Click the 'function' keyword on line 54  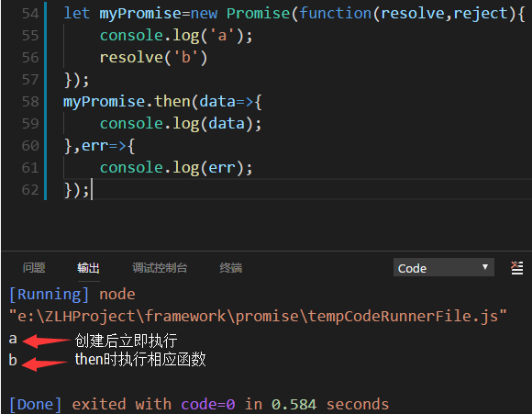pos(335,14)
